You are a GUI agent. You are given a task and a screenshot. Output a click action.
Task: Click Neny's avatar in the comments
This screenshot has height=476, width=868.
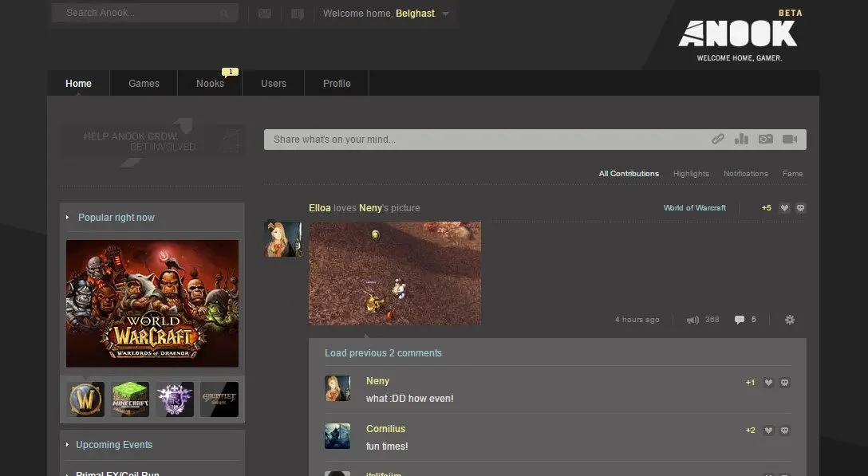point(337,388)
